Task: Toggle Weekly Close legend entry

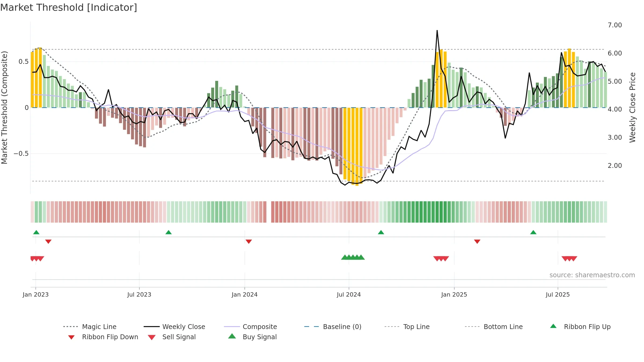Action: click(x=174, y=327)
